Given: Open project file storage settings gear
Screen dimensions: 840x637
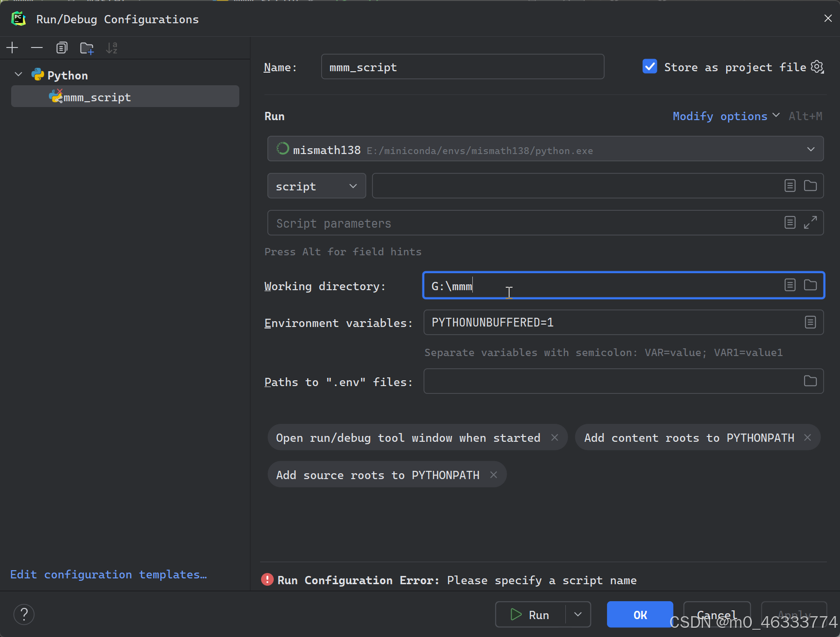Looking at the screenshot, I should 817,67.
